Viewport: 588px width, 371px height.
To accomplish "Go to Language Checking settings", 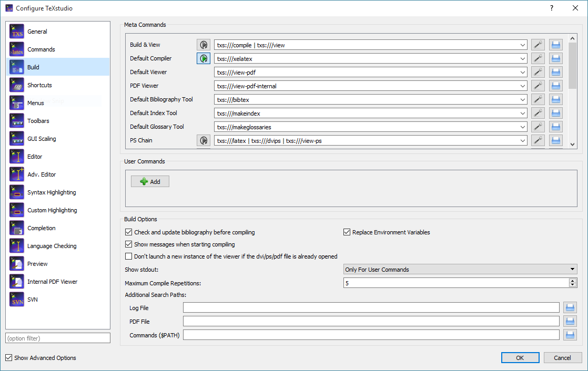I will coord(58,246).
